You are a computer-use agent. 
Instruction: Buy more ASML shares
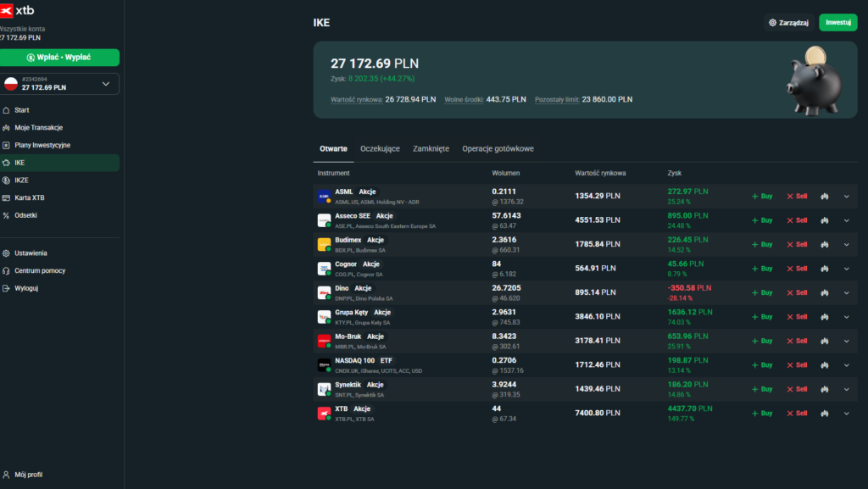click(x=762, y=197)
